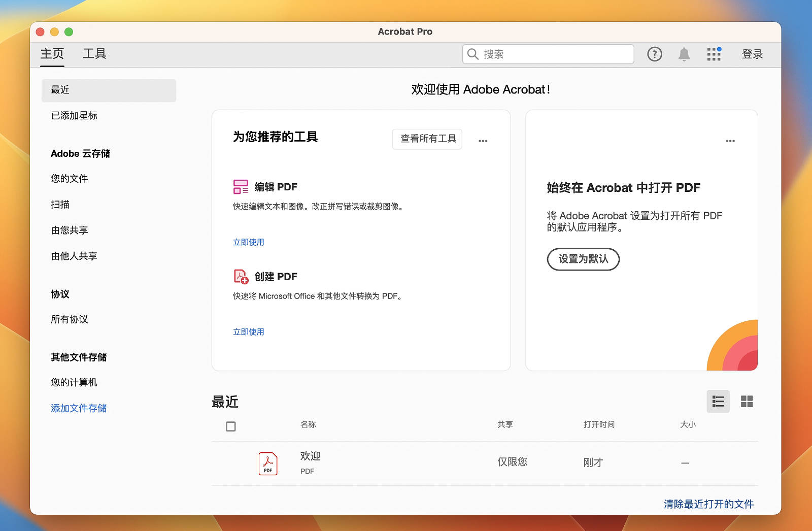
Task: Click the 创建 PDF tool icon
Action: point(241,277)
